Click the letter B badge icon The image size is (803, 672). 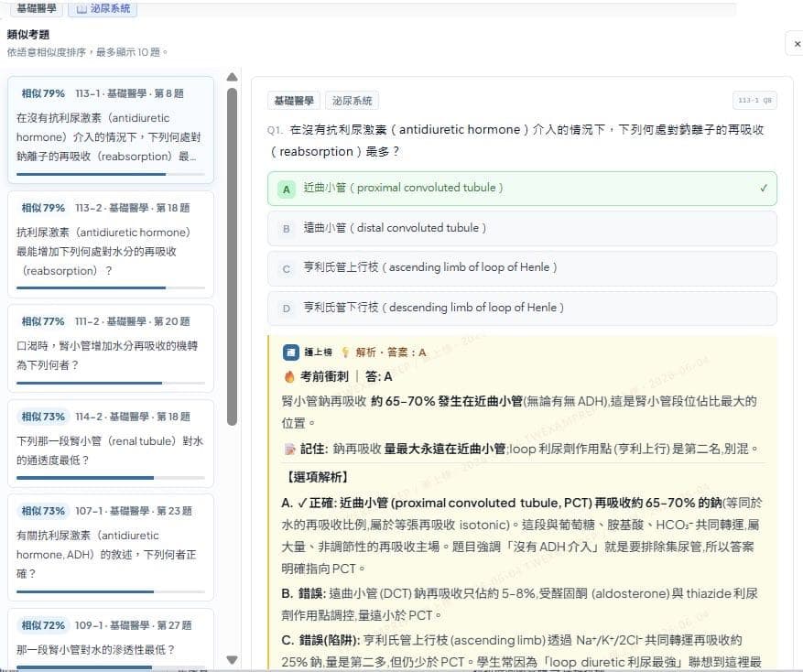click(287, 229)
